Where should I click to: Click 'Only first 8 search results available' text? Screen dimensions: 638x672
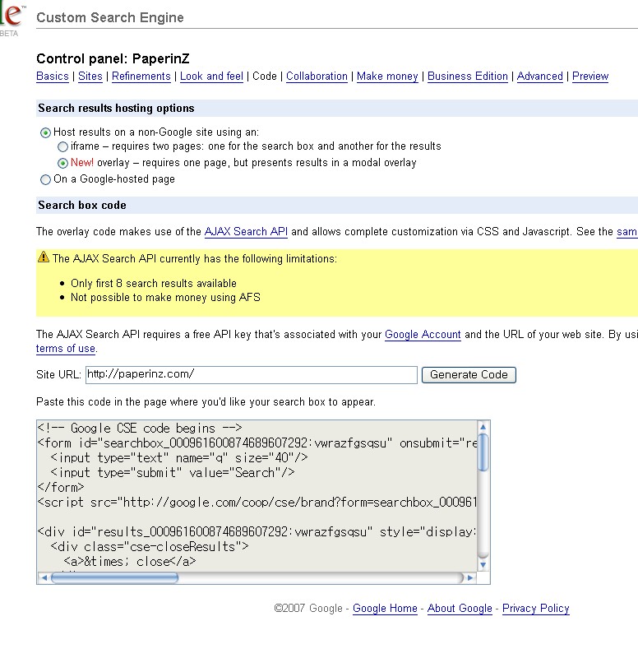click(154, 284)
